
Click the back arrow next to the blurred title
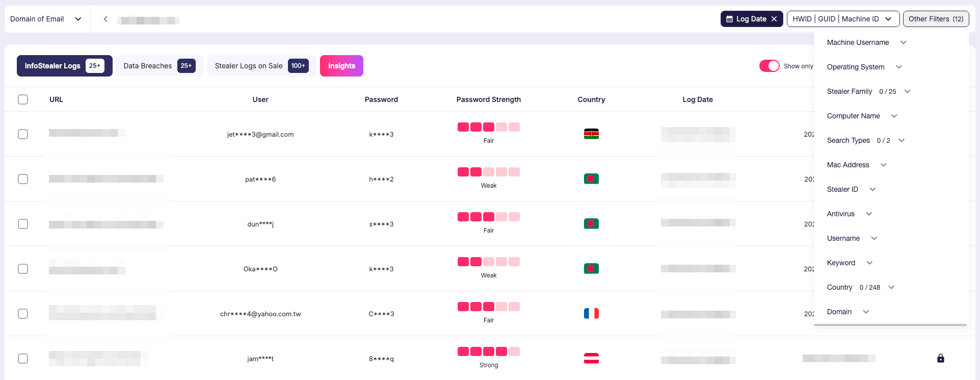tap(105, 19)
